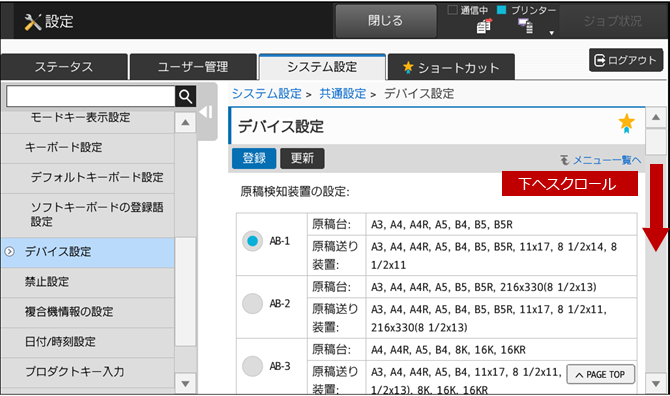Toggle the プリンター cyan indicator box
The height and width of the screenshot is (396, 670).
pyautogui.click(x=502, y=10)
